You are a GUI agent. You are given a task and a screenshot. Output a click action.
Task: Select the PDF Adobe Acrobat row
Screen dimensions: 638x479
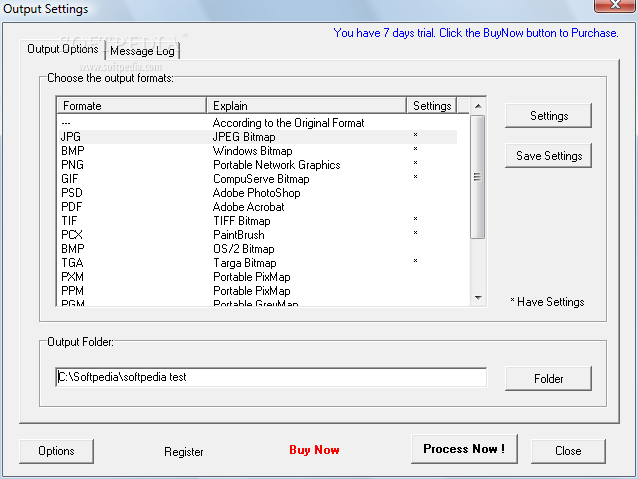258,207
